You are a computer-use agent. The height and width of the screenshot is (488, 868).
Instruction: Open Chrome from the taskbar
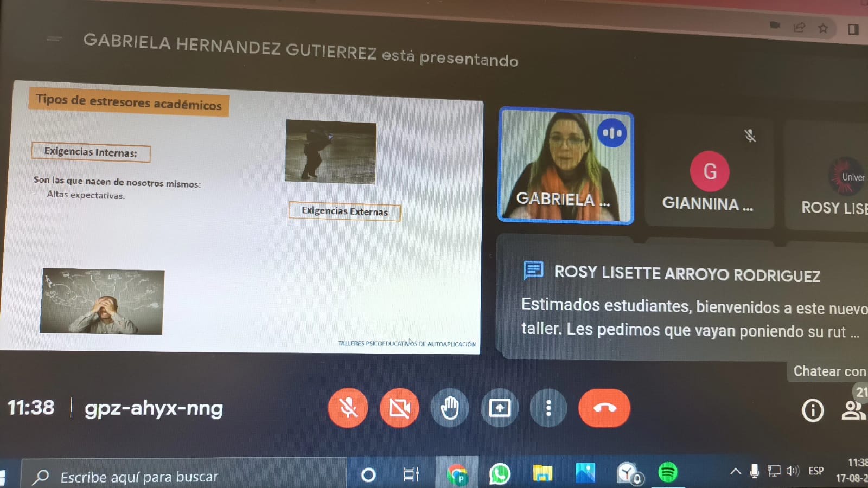(457, 474)
